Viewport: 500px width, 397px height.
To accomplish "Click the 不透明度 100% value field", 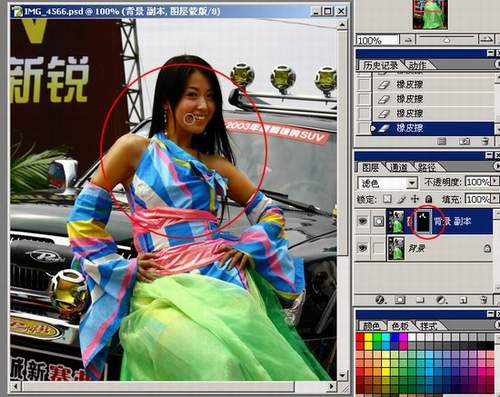I will (478, 182).
